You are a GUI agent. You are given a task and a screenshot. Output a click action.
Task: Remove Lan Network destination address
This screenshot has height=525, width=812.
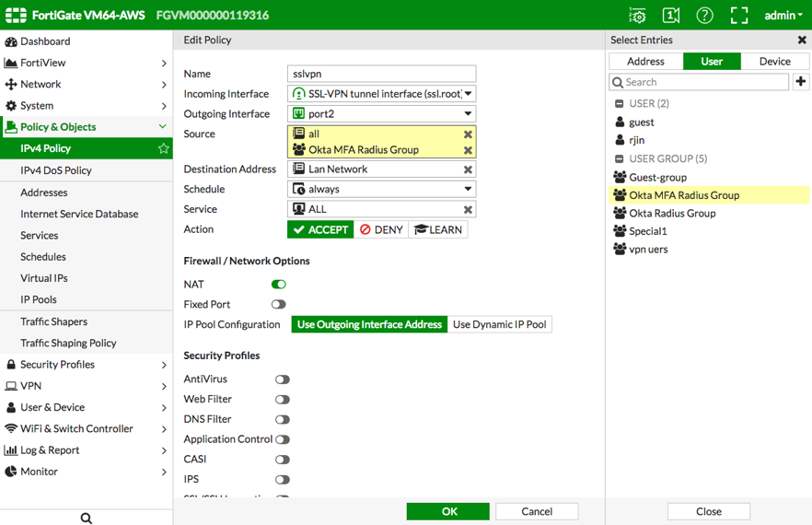(468, 169)
